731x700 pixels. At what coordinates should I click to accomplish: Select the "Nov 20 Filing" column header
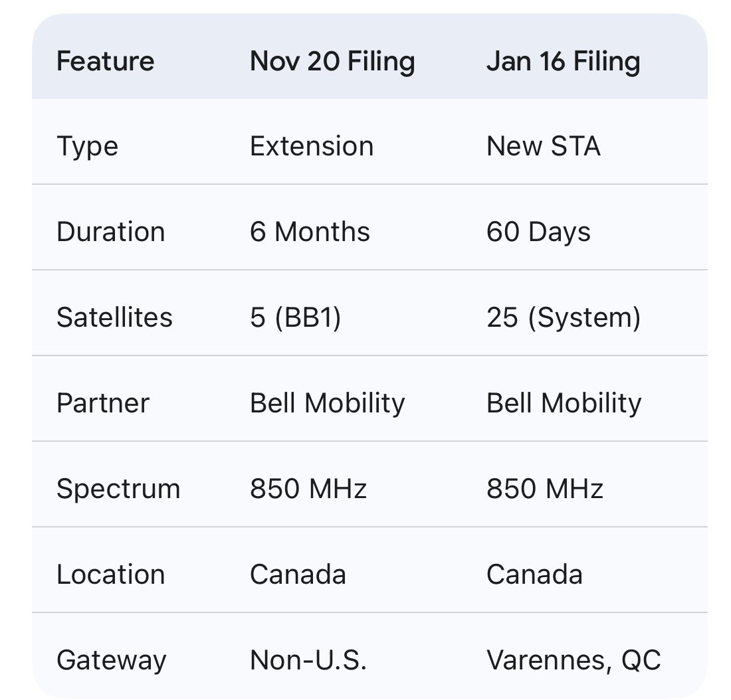tap(332, 62)
